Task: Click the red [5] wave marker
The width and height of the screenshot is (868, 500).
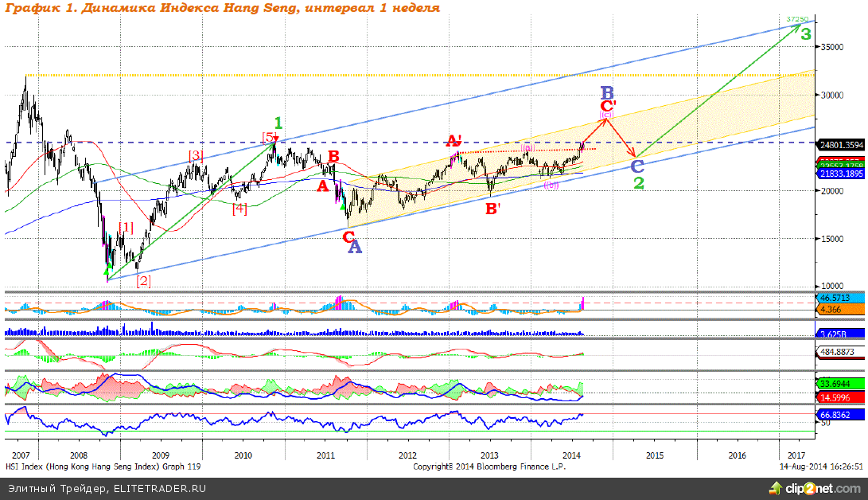Action: (269, 137)
